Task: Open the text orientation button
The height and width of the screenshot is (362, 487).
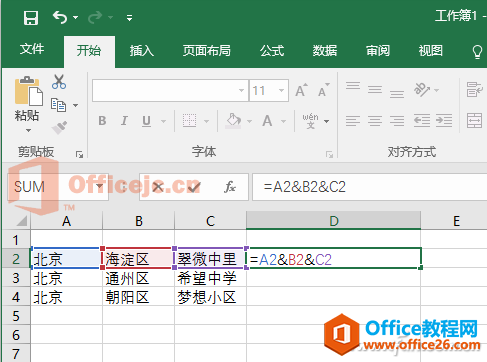Action: point(422,89)
